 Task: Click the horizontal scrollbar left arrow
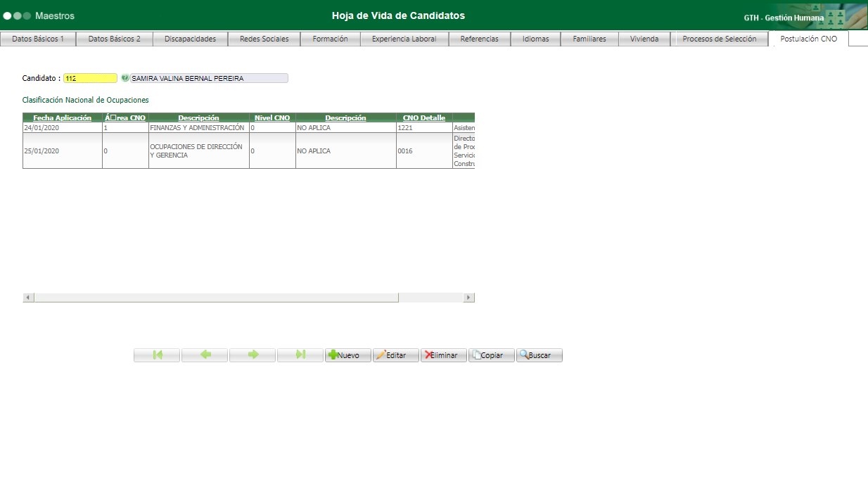point(28,298)
